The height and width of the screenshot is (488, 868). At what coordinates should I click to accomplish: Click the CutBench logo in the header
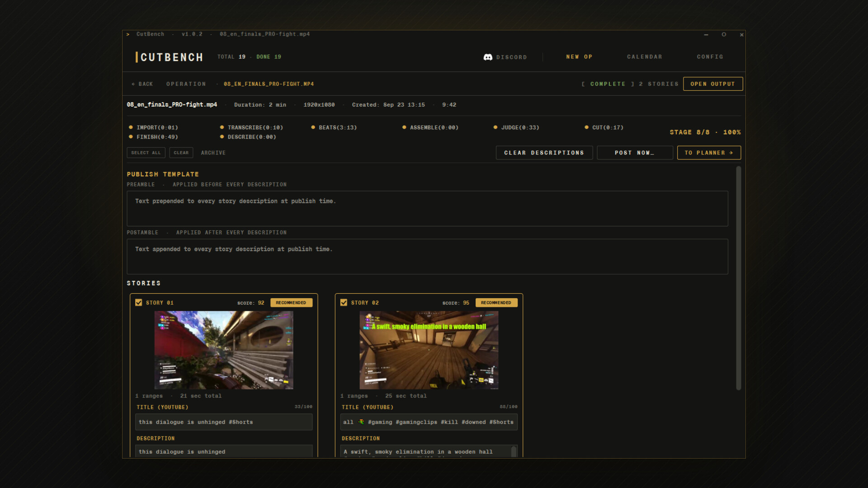[x=170, y=57]
